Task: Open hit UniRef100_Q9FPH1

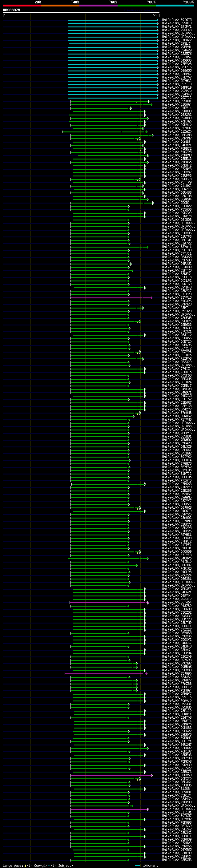Action: point(177,47)
